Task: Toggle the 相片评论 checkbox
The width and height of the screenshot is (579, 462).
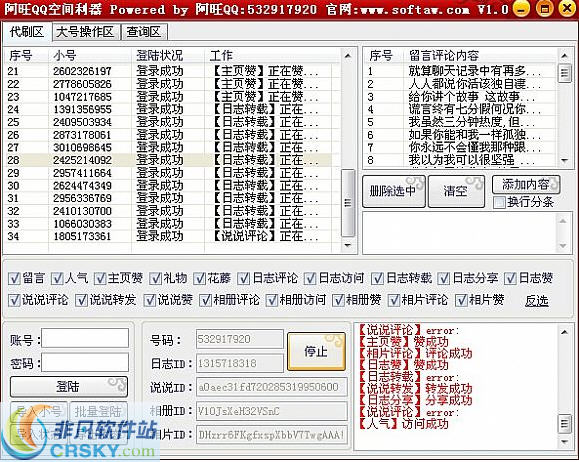Action: [x=394, y=300]
